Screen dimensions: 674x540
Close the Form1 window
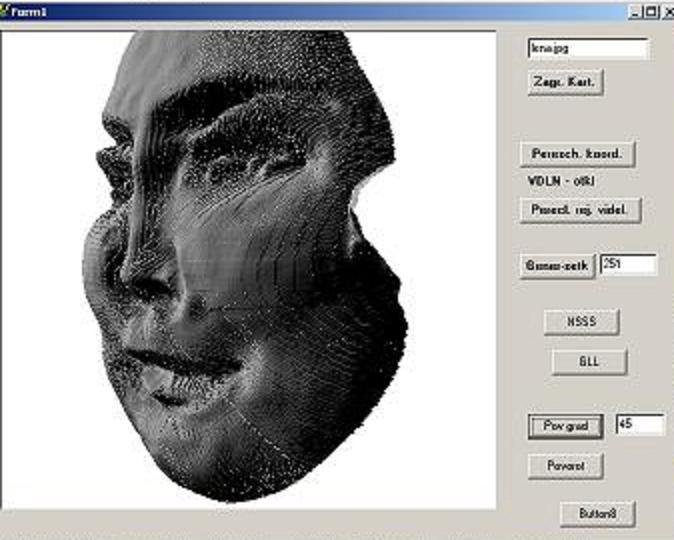point(668,12)
